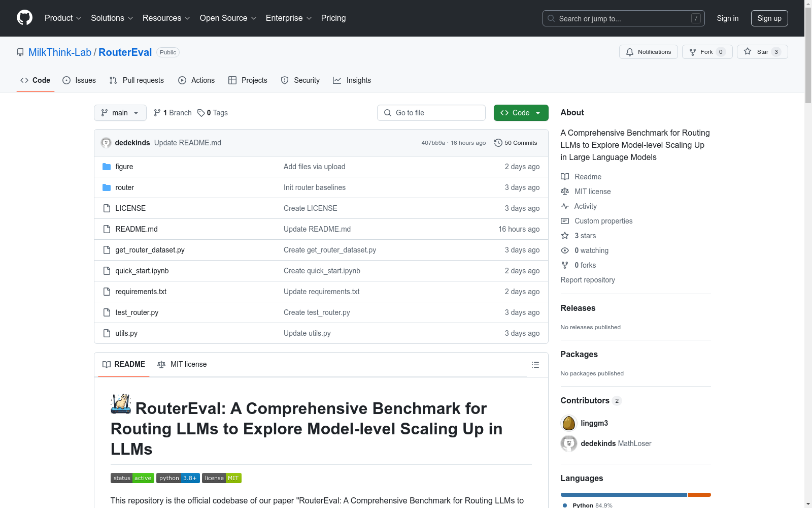The image size is (812, 508).
Task: Open the Insights tab
Action: (352, 80)
